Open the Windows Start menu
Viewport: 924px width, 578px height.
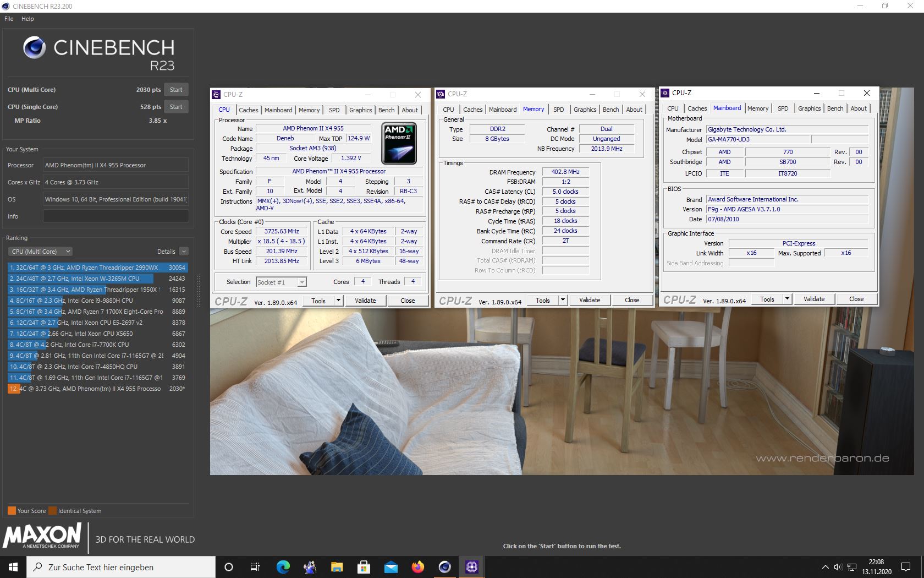tap(13, 567)
